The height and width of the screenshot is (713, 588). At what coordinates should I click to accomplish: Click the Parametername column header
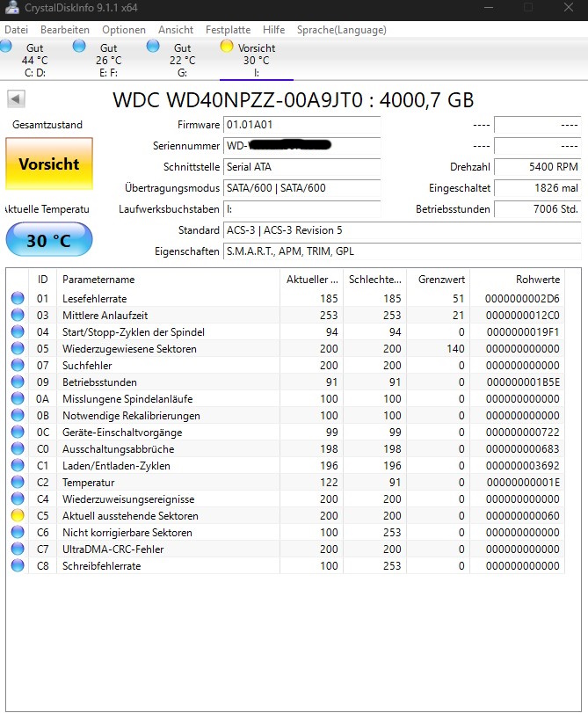[168, 280]
